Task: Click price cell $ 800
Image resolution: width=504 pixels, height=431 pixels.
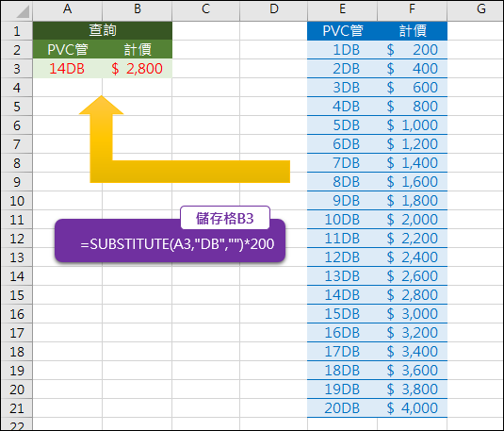Action: tap(412, 107)
